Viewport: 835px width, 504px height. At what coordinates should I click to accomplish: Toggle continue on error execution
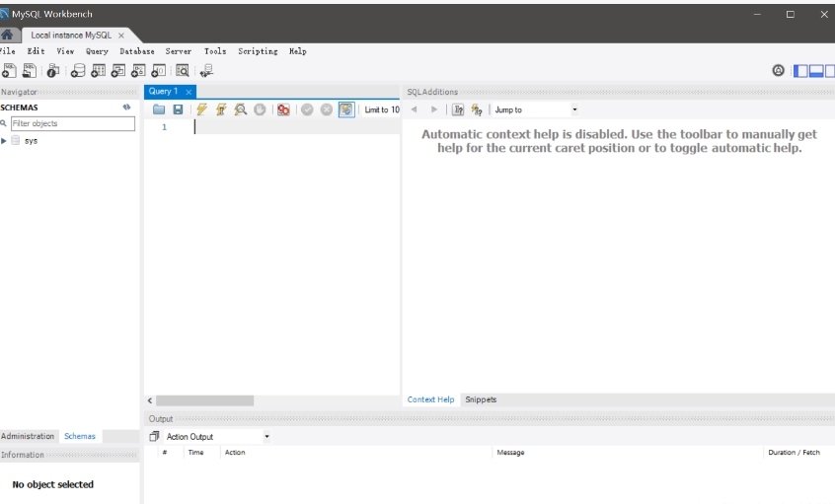283,109
